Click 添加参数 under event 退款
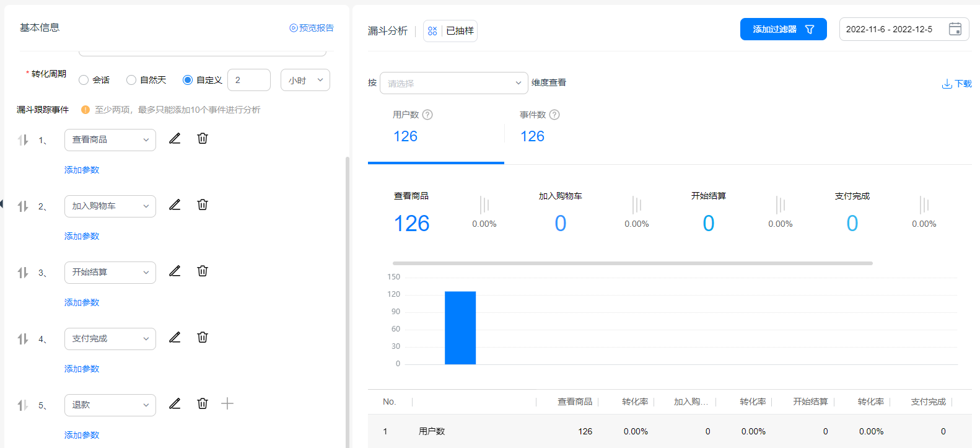 tap(82, 435)
